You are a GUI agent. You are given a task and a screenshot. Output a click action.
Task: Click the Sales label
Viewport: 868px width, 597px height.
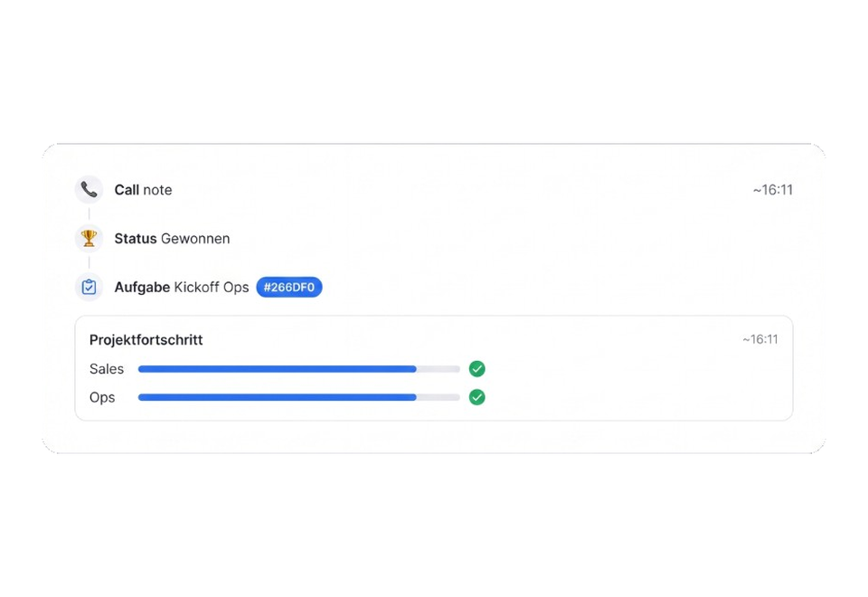107,369
